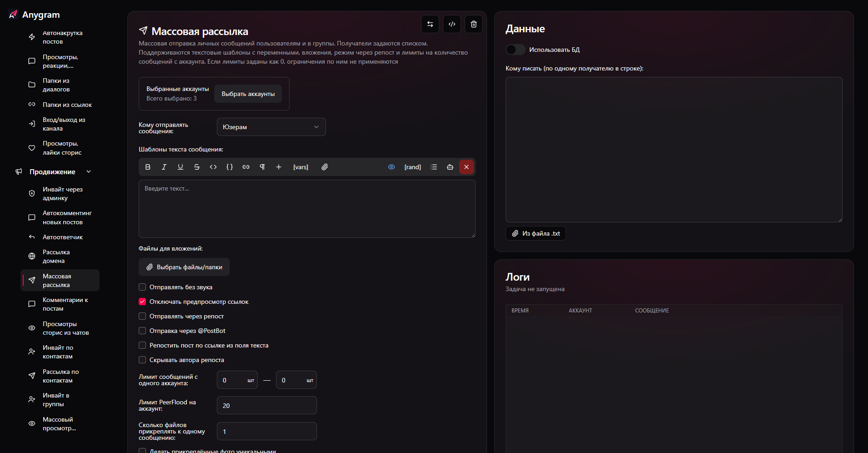
Task: Toggle message preview with the eye icon
Action: coord(391,167)
